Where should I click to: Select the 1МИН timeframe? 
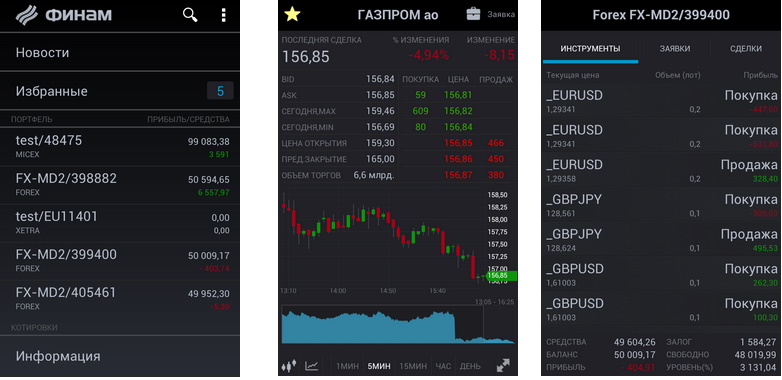click(347, 366)
